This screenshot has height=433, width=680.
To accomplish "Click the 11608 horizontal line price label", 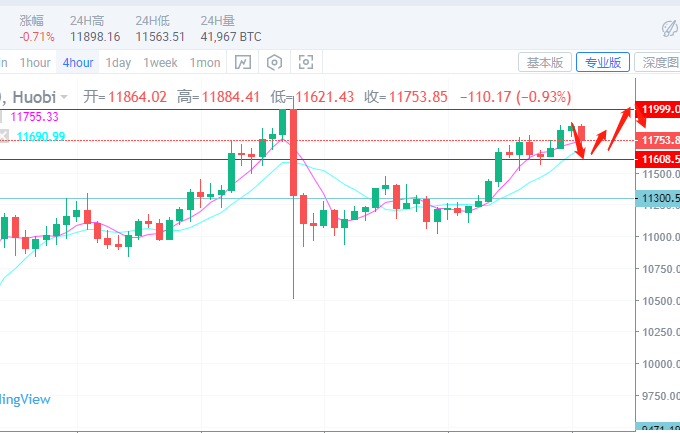I will 660,159.
